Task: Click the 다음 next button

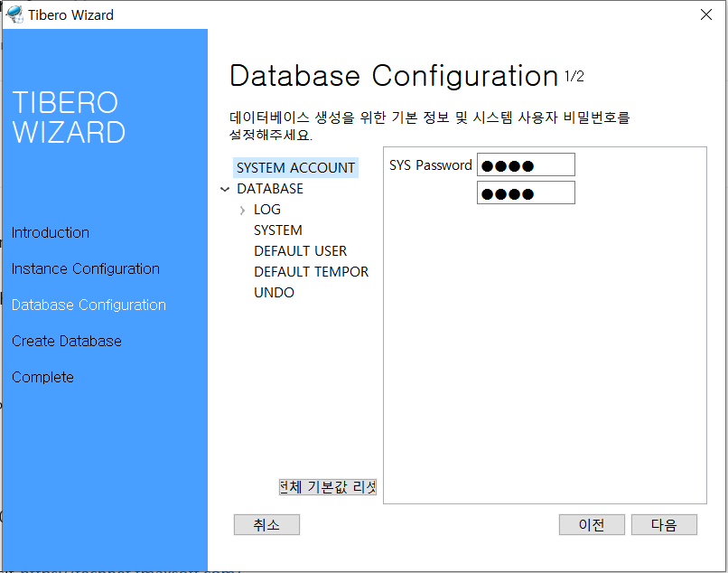Action: pos(664,525)
